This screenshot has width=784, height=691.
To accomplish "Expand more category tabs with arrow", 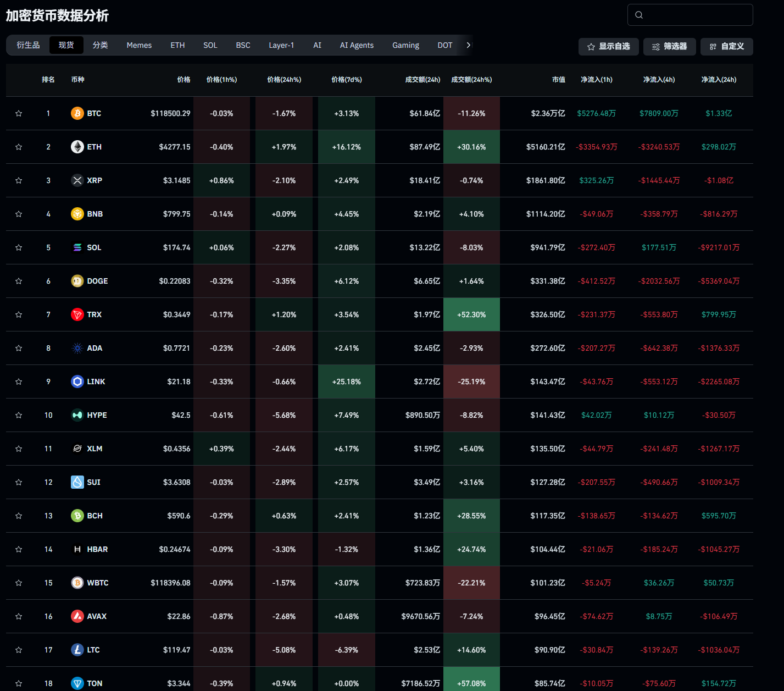I will click(x=468, y=45).
